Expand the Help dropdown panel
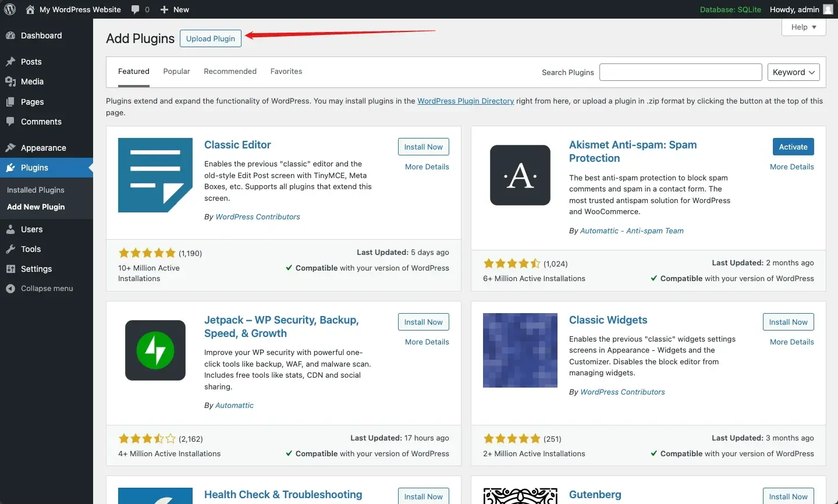The height and width of the screenshot is (504, 838). (803, 27)
